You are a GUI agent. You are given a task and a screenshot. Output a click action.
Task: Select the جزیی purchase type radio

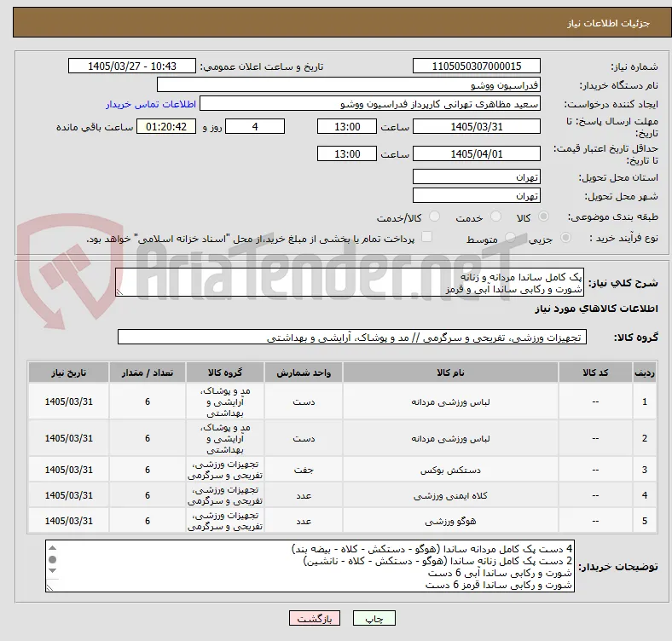coord(565,237)
